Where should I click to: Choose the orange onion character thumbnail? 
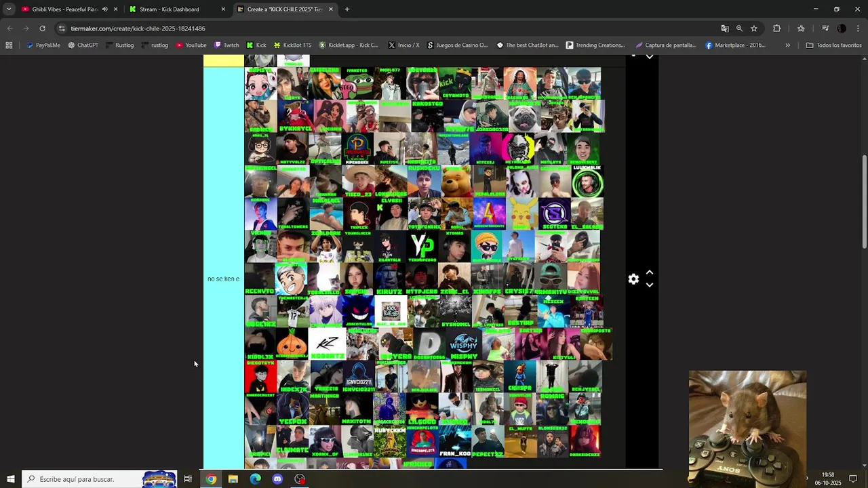[x=292, y=344]
